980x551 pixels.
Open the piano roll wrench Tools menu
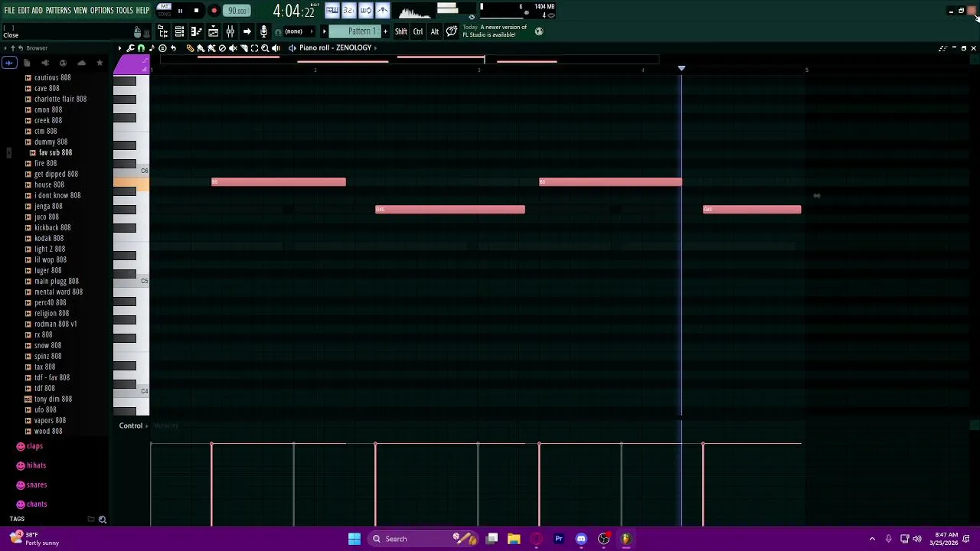[130, 48]
